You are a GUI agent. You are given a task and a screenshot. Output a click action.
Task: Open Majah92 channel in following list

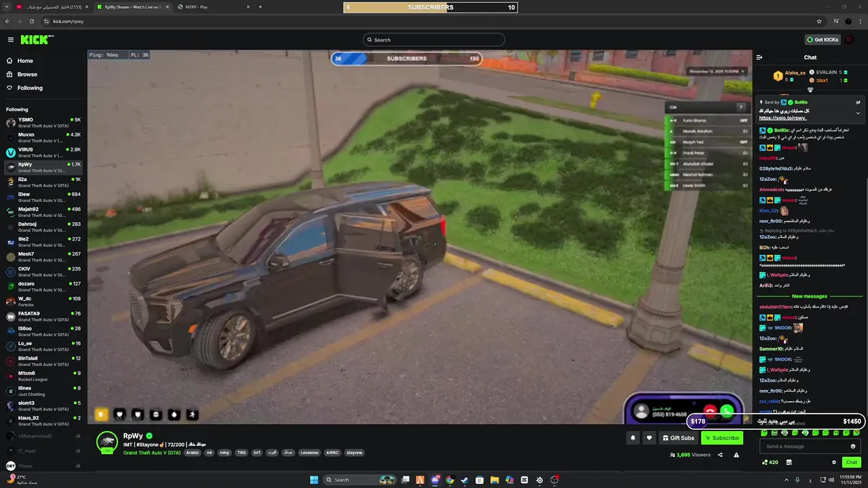[43, 212]
